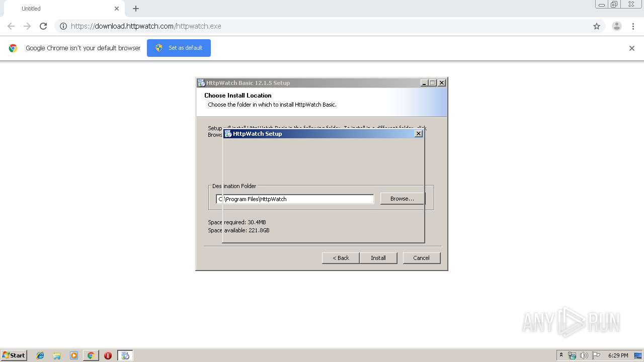Edit the Destination Folder path field

tap(295, 199)
